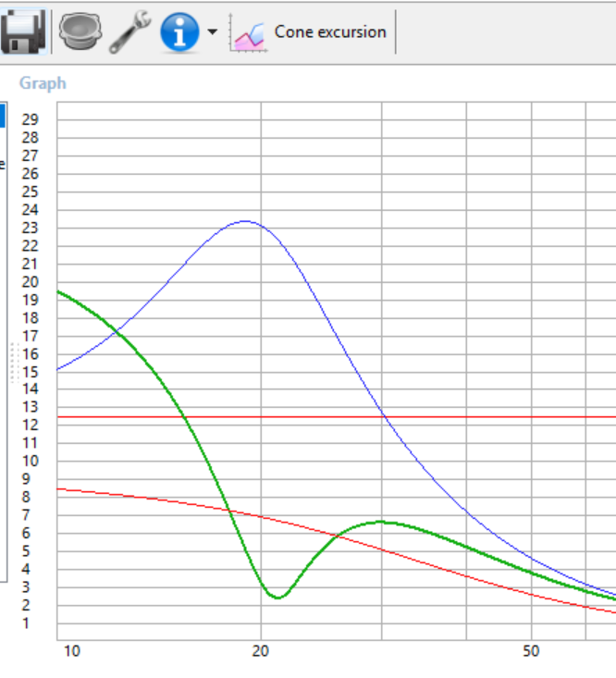
Task: Select the blue highlighted item in the left panel
Action: [2, 116]
